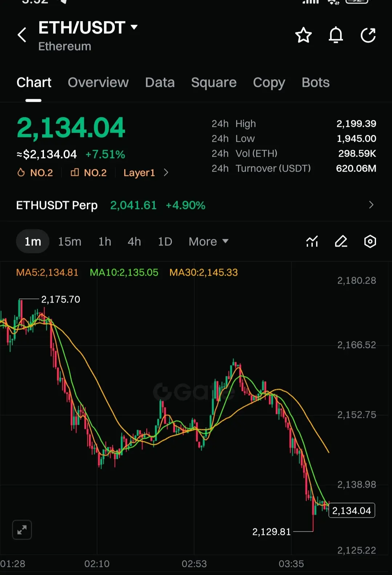Tap the Ethereum subtitle
The height and width of the screenshot is (575, 392).
click(65, 47)
